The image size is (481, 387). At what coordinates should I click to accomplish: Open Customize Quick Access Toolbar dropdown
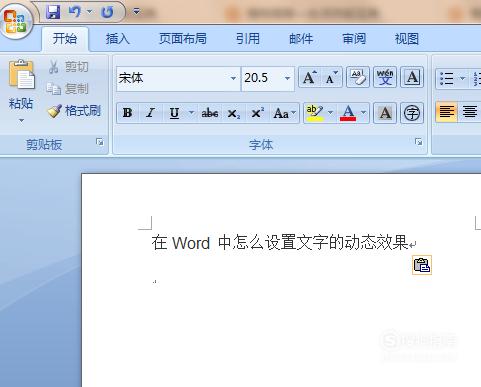(x=136, y=12)
